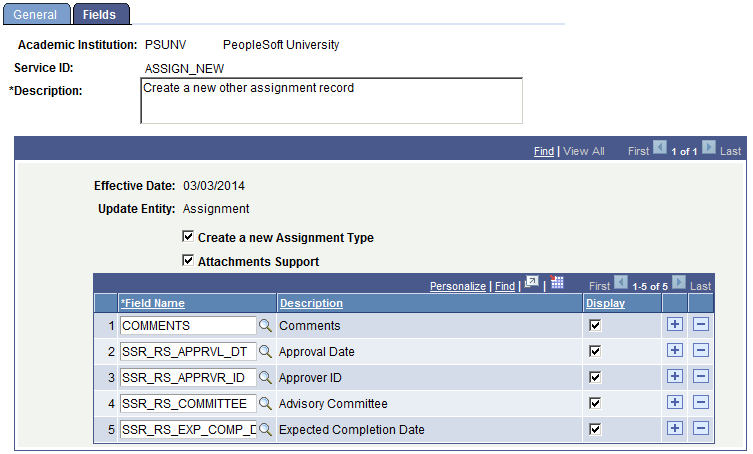The image size is (753, 454).
Task: Remove the Comments row with minus button
Action: 701,325
